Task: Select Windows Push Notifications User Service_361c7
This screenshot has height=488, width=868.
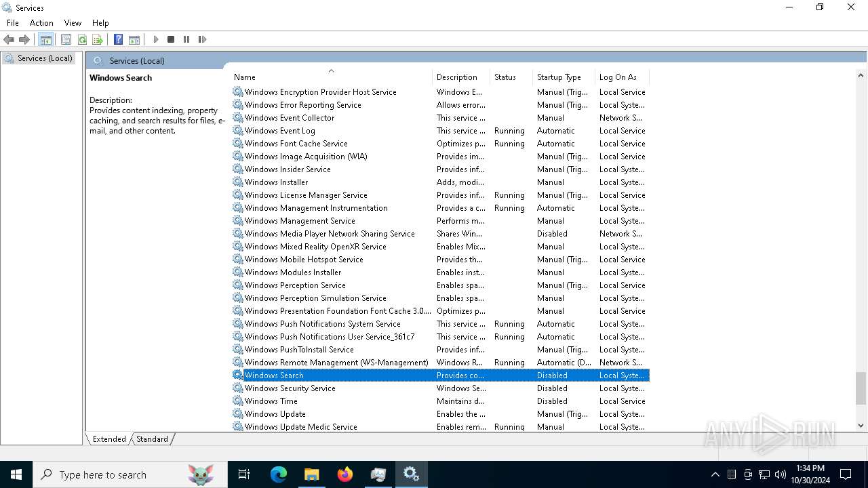Action: pos(440,337)
